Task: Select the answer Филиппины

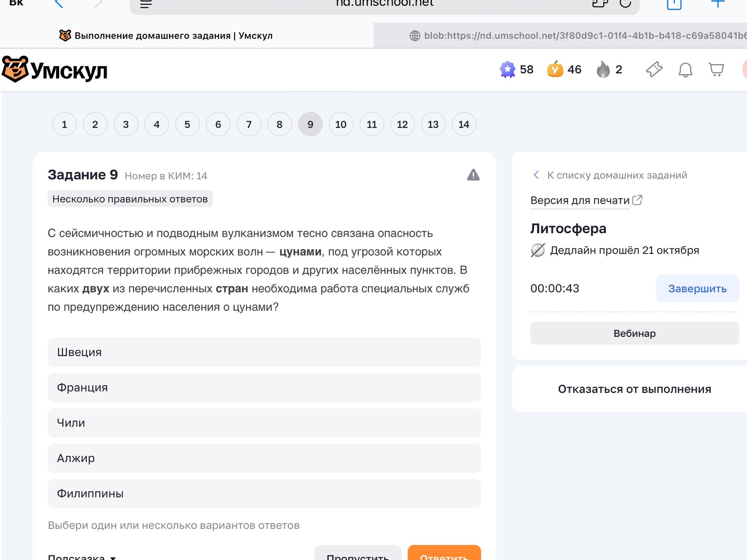Action: tap(264, 493)
